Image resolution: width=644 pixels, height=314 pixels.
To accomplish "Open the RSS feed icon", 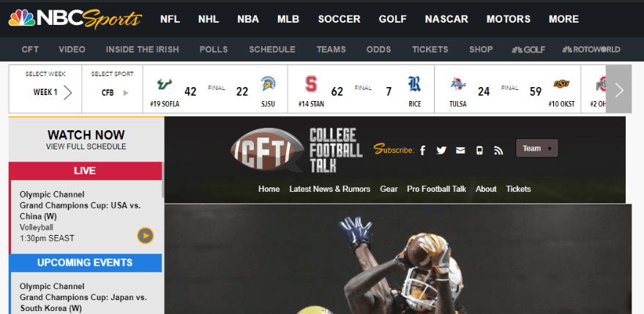I will 498,151.
